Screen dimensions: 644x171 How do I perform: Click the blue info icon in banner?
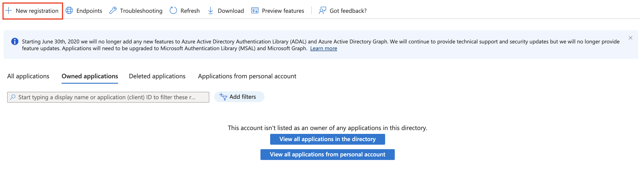tap(15, 42)
